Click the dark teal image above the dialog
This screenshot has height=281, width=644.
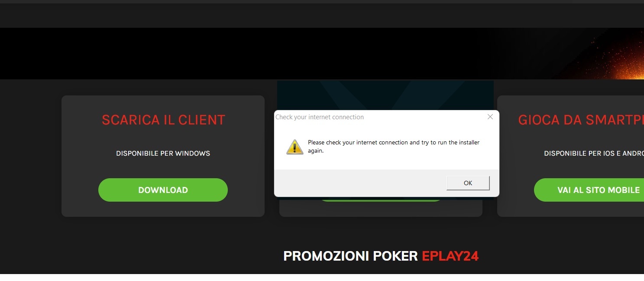385,95
